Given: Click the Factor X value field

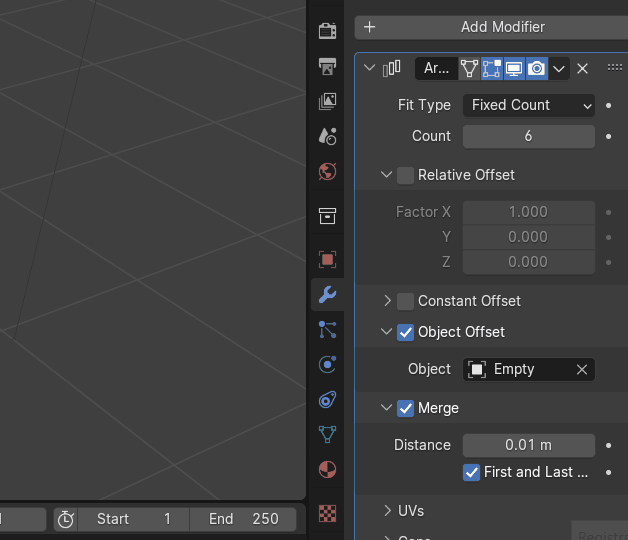Looking at the screenshot, I should pos(529,212).
